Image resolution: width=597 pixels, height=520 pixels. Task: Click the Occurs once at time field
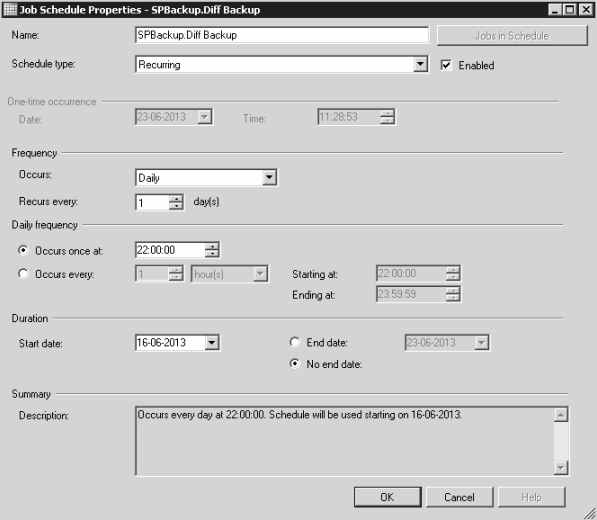[x=170, y=250]
